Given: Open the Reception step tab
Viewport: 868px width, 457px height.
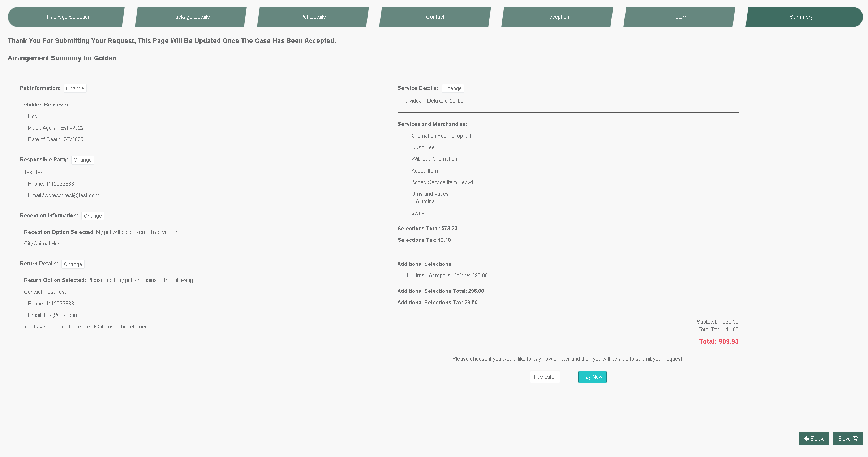Looking at the screenshot, I should (557, 17).
